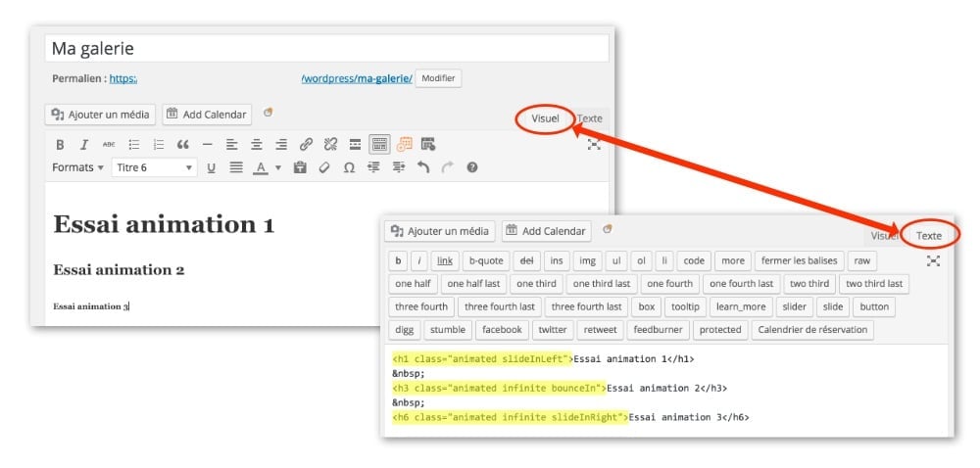Switch to the Texte tab in the back editor
The image size is (980, 468).
click(589, 117)
